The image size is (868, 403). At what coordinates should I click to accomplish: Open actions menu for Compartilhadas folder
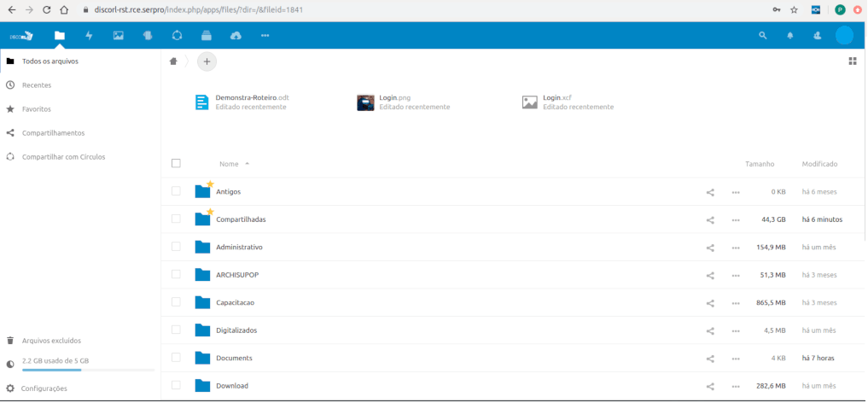[736, 220]
